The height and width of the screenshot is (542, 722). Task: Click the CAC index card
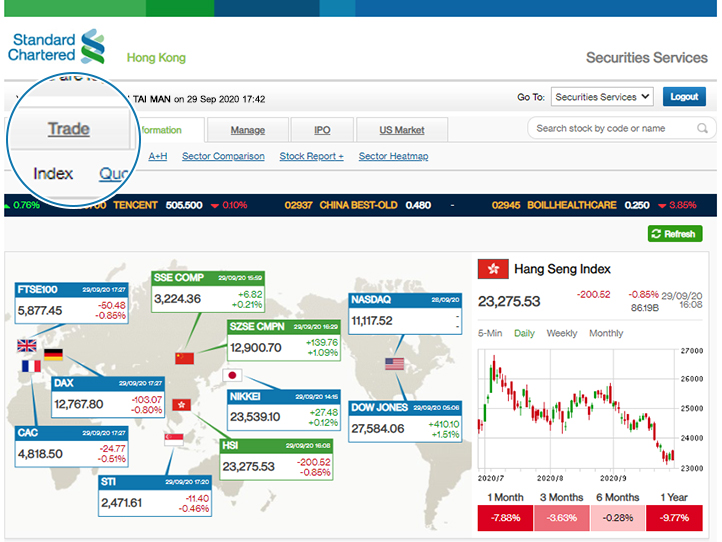point(71,447)
